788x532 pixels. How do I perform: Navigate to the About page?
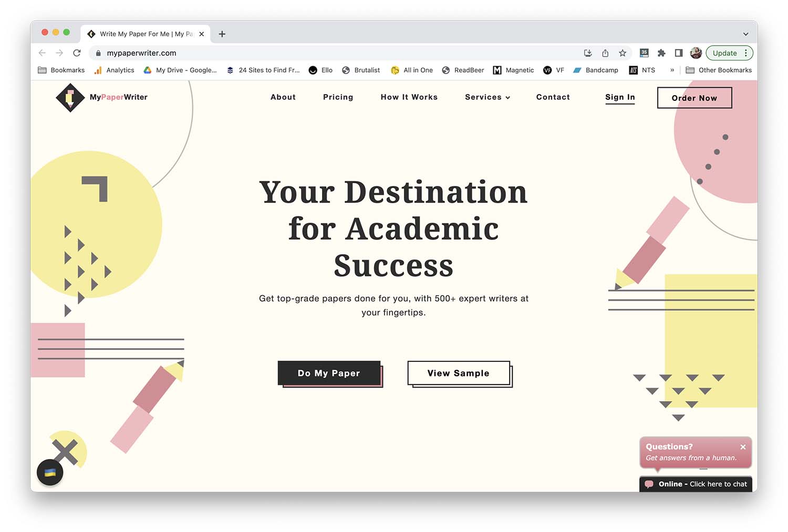pos(283,97)
